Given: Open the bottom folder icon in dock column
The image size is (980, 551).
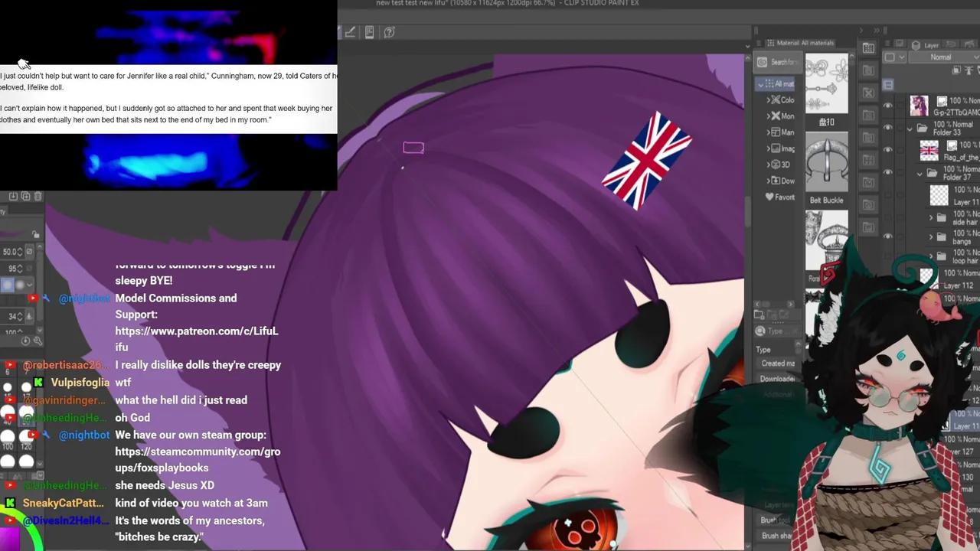Looking at the screenshot, I should (x=868, y=227).
